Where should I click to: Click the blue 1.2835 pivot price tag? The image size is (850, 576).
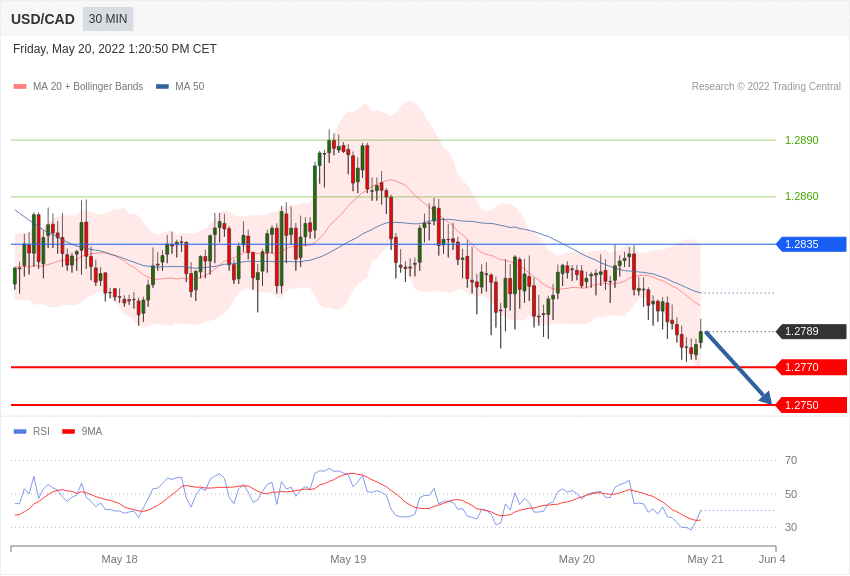click(x=812, y=244)
